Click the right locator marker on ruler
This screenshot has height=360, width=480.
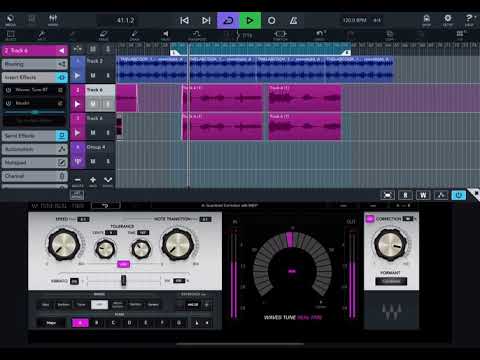click(x=346, y=52)
